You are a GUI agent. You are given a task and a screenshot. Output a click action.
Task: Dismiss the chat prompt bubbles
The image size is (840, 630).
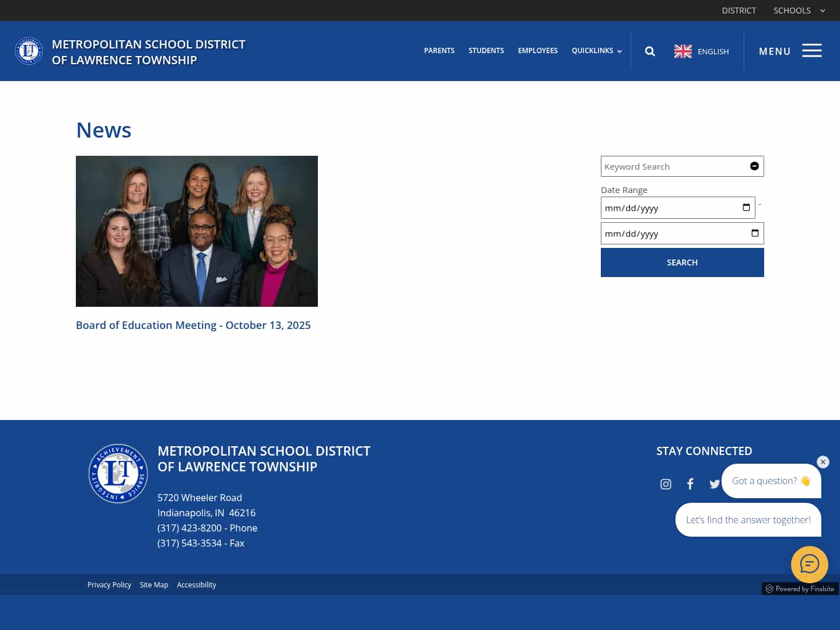coord(822,462)
